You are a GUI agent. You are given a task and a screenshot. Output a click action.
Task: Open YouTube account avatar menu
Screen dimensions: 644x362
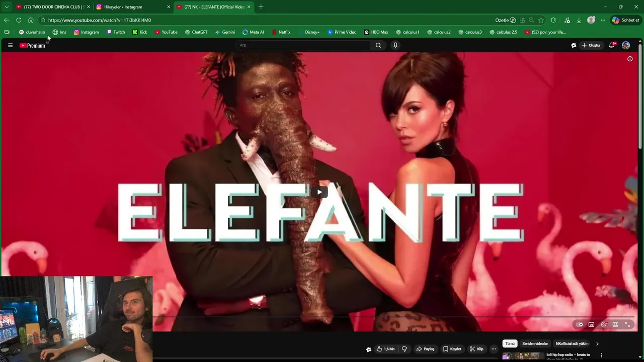626,45
